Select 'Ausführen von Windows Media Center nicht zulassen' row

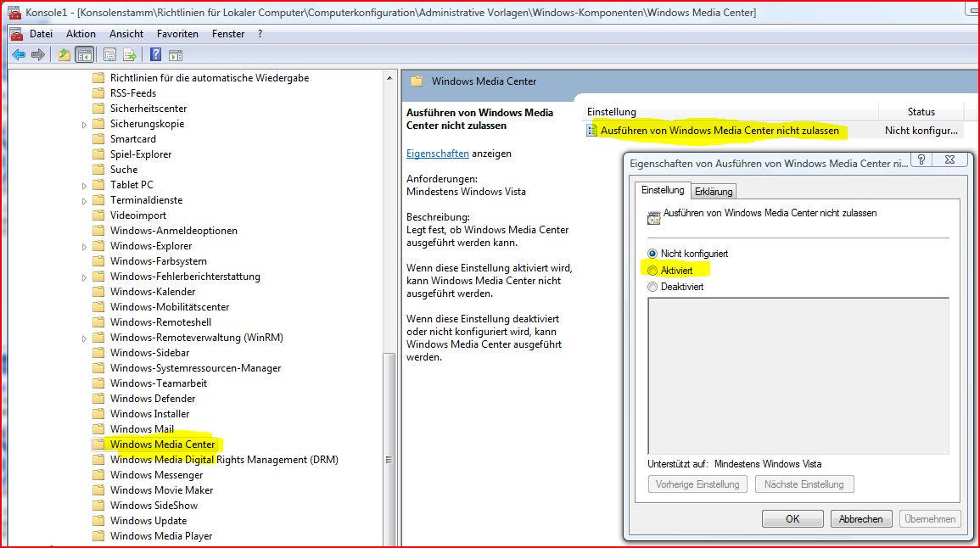point(720,131)
